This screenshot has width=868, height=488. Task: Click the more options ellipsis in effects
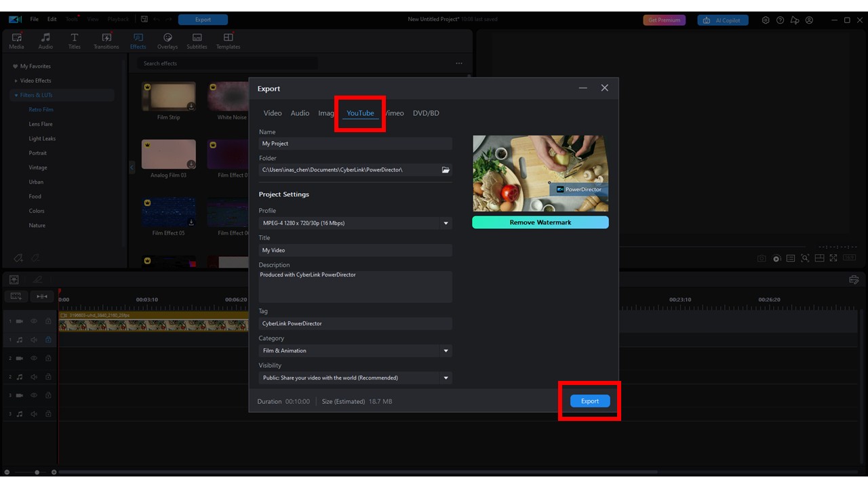coord(459,64)
